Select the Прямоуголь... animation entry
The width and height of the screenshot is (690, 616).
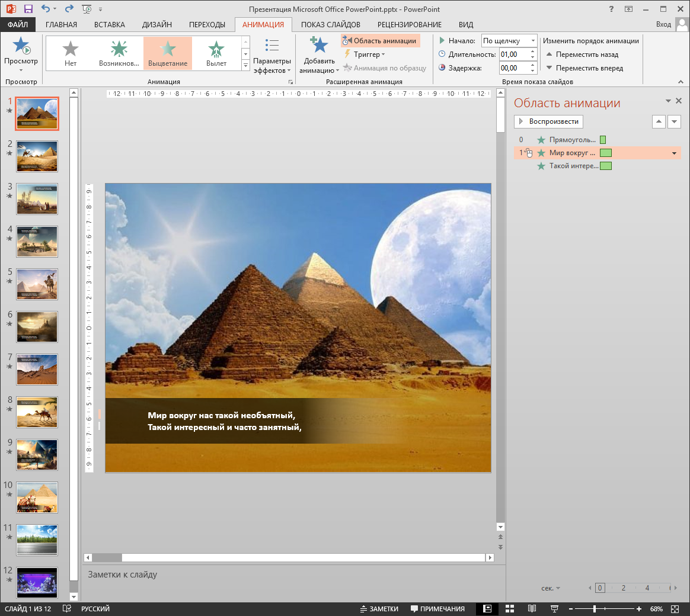[x=597, y=140]
